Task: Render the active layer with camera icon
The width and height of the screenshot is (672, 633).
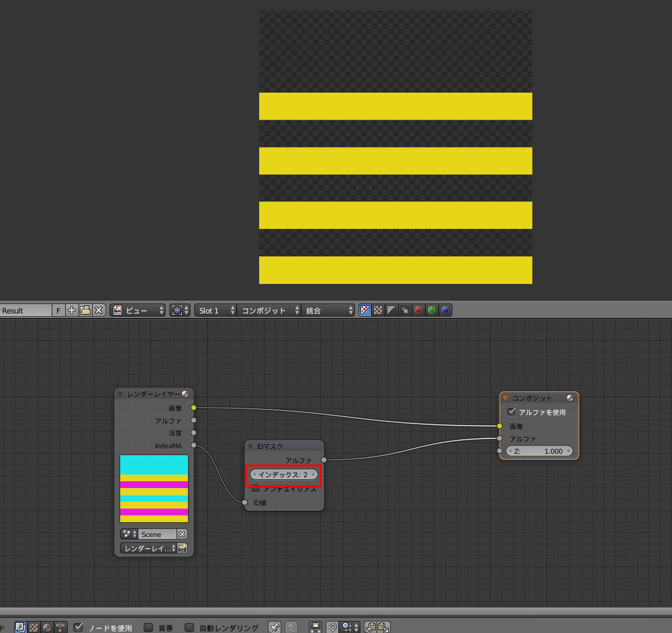Action: (x=182, y=548)
